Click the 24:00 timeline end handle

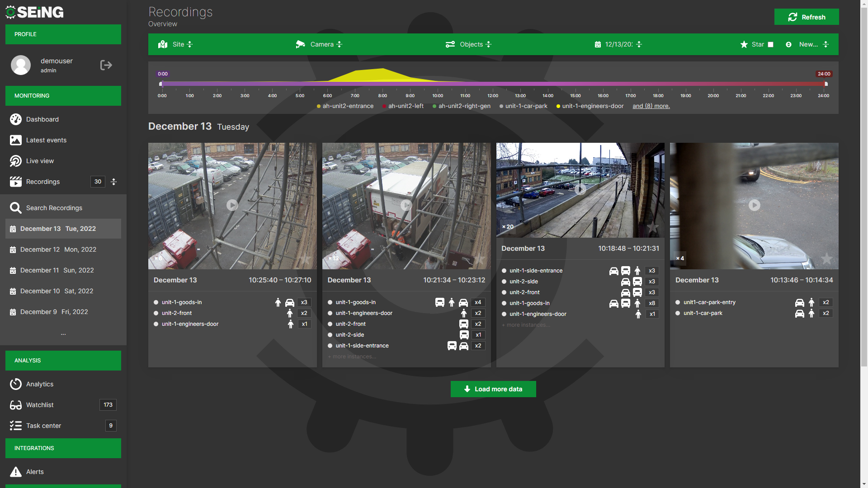click(x=826, y=84)
